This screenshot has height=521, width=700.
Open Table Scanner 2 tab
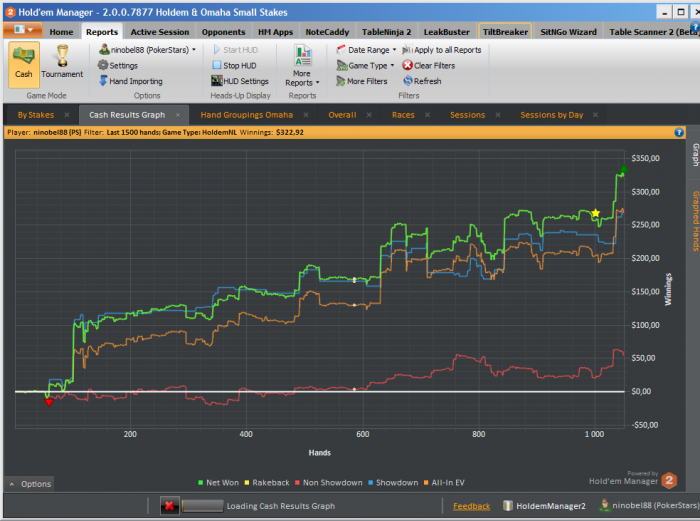coord(652,32)
